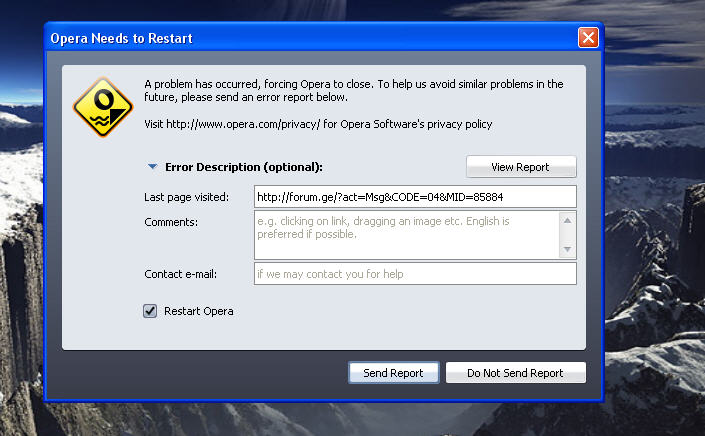Uncheck the Restart Opera checkbox
705x436 pixels.
tap(150, 311)
